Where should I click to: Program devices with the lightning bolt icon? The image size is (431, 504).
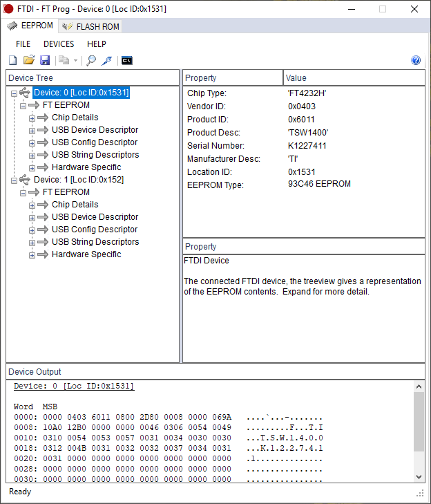(x=107, y=60)
